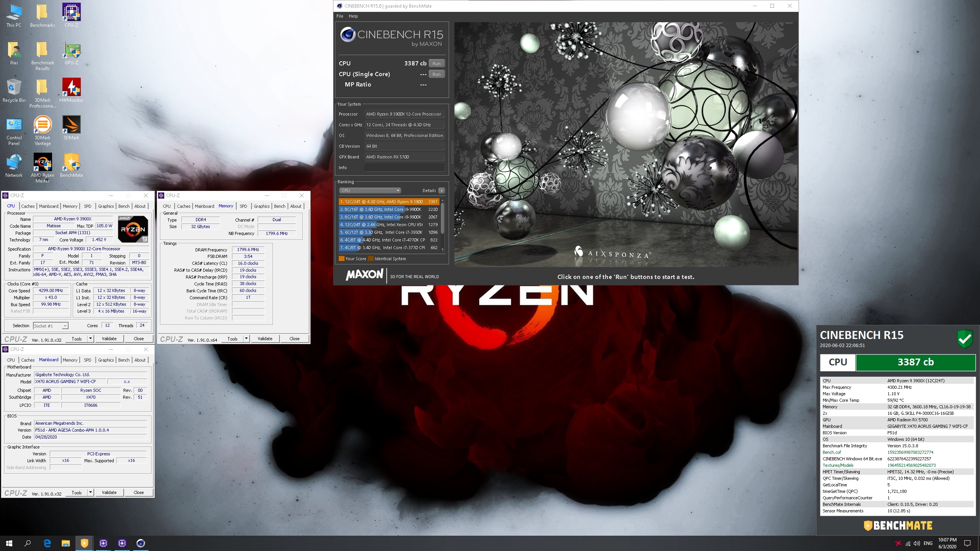
Task: Switch to Cinebench taskbar icon
Action: point(140,543)
